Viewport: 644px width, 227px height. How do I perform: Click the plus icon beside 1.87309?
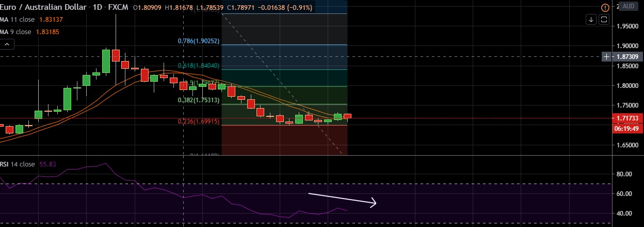606,56
